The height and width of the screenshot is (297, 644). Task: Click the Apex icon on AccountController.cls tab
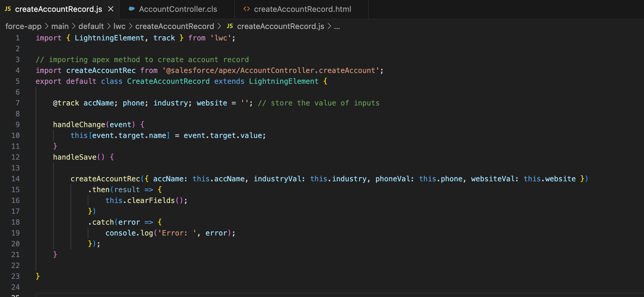[x=132, y=8]
